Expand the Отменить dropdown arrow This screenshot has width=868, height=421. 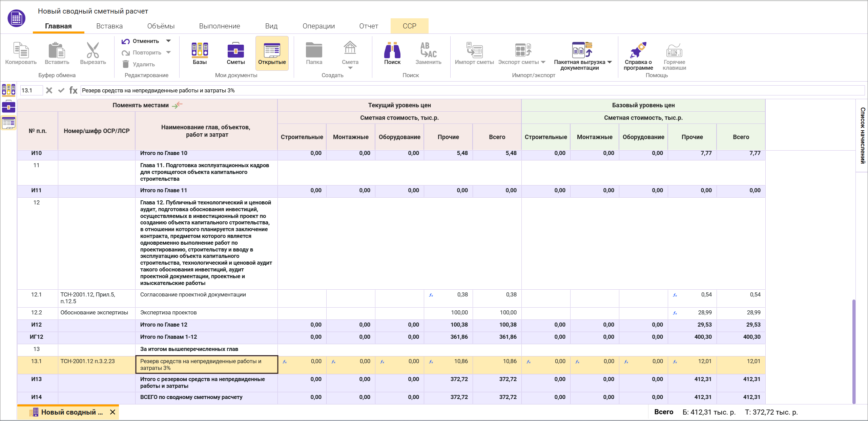point(168,41)
